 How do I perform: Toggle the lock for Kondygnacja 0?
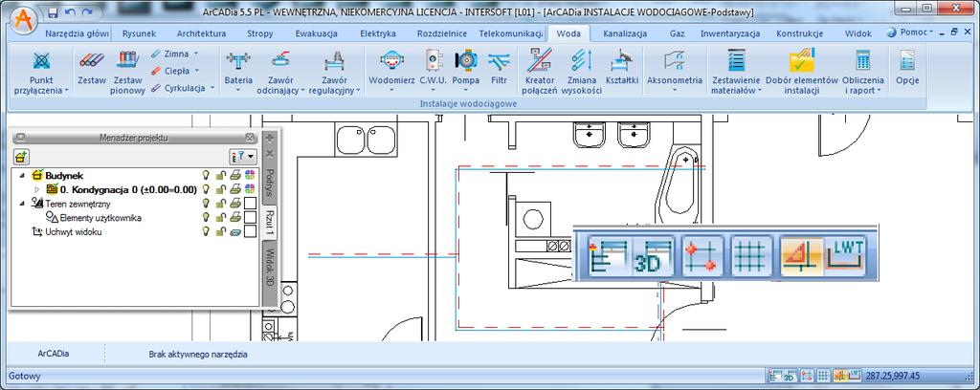[x=220, y=189]
